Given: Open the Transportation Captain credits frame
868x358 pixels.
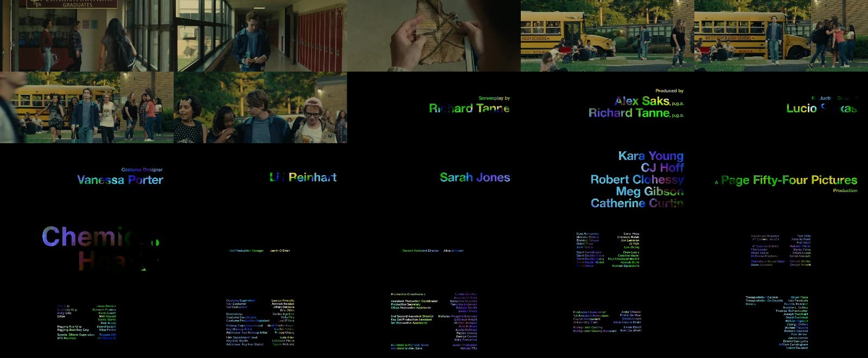Looking at the screenshot, I should (x=781, y=322).
